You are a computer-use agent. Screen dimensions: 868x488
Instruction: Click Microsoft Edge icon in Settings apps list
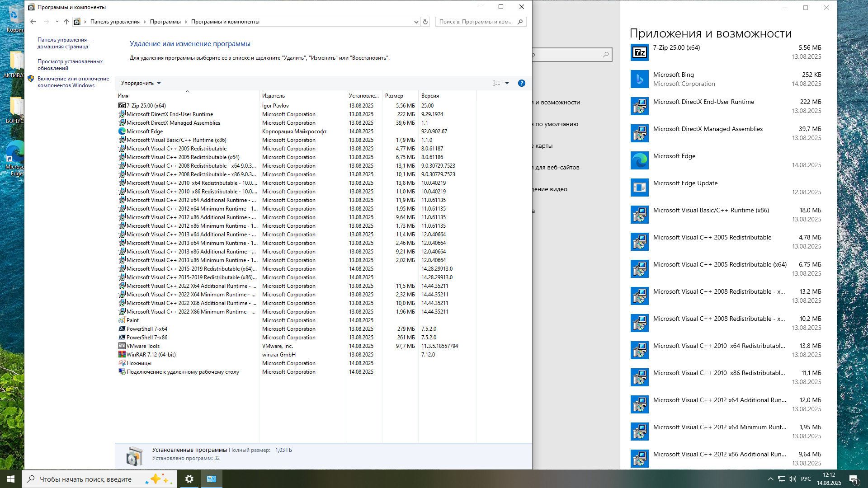[640, 160]
